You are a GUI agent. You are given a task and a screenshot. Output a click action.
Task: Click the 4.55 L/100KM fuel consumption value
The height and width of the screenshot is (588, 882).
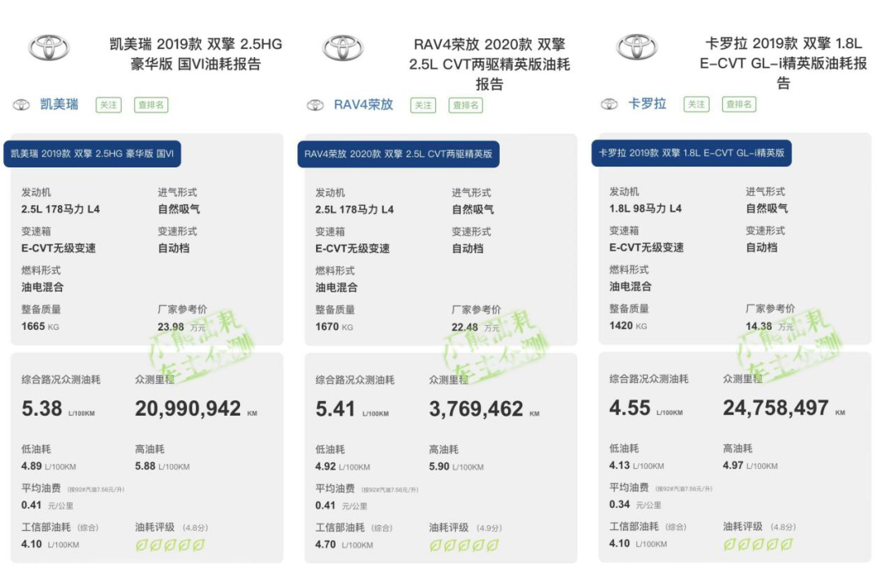click(x=646, y=408)
